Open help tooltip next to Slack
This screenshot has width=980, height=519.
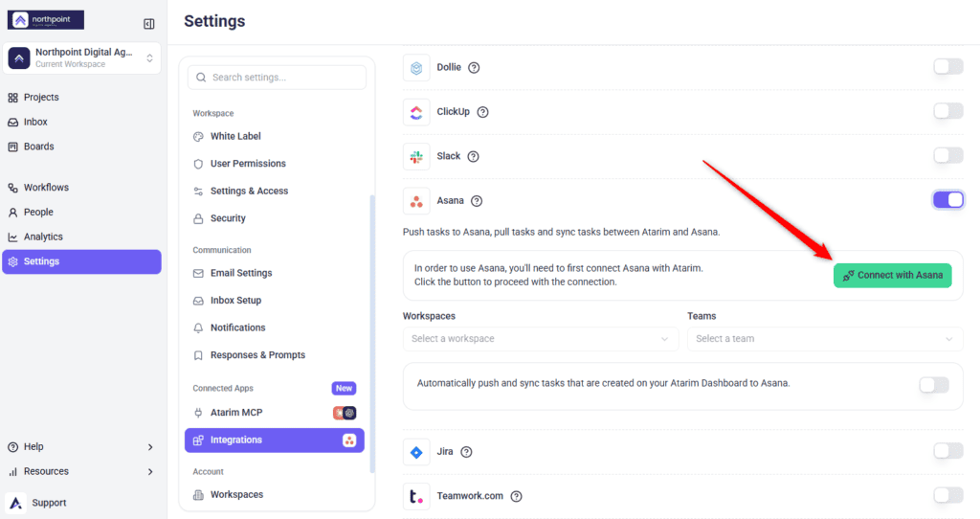473,156
